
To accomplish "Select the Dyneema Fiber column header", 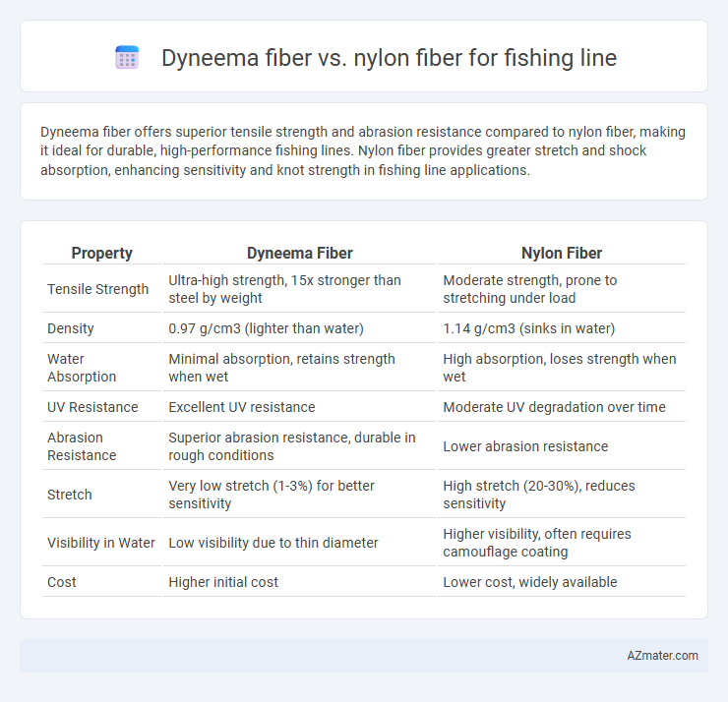I will [x=299, y=253].
